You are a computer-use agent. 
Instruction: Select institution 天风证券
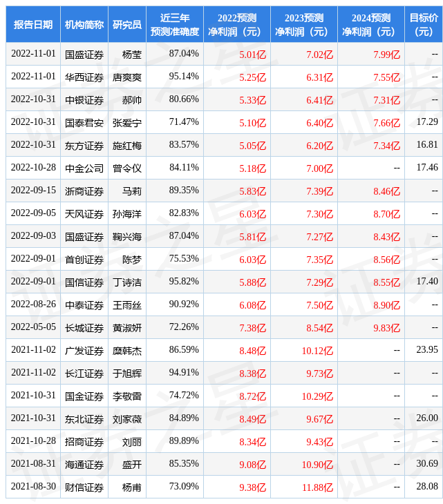pos(84,214)
